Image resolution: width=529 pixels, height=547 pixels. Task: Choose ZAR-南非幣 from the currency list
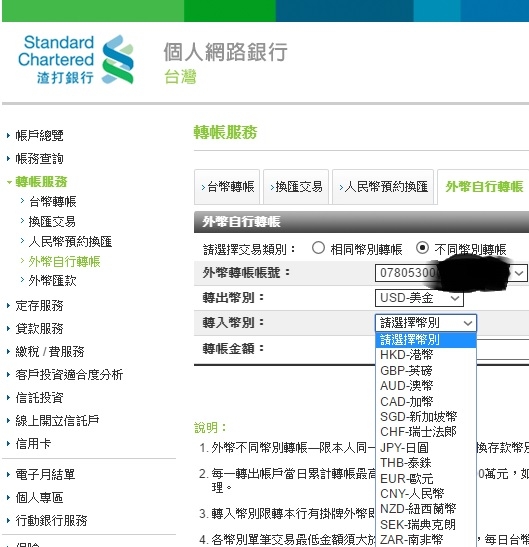click(426, 540)
